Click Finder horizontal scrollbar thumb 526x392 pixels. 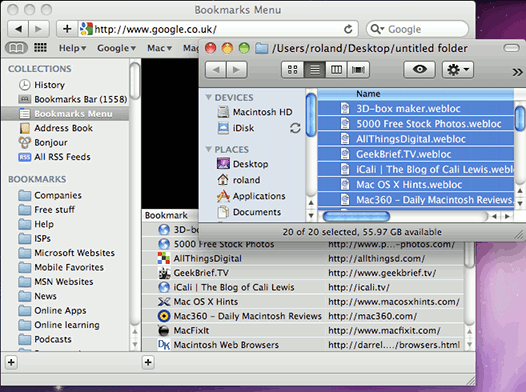(x=356, y=216)
